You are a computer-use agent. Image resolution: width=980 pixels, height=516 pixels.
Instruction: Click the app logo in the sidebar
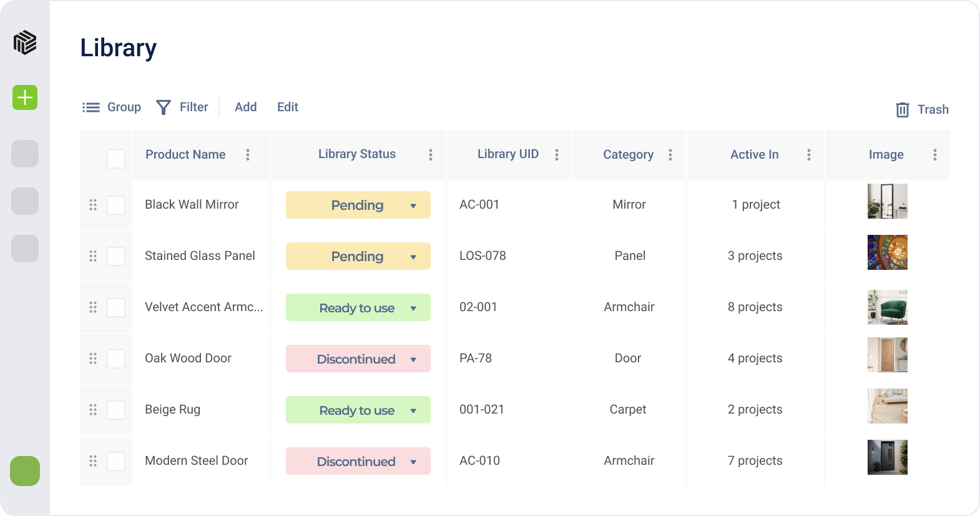(25, 42)
